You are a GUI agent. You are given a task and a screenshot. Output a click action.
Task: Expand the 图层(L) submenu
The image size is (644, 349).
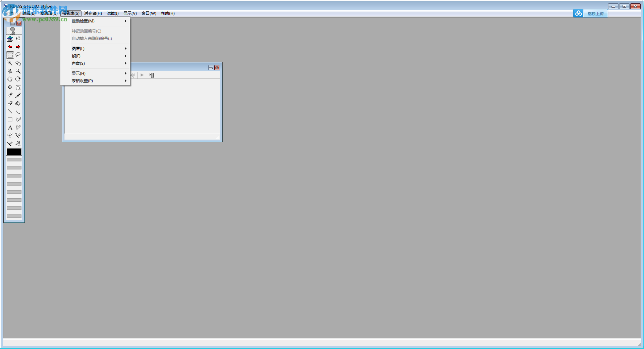[96, 49]
